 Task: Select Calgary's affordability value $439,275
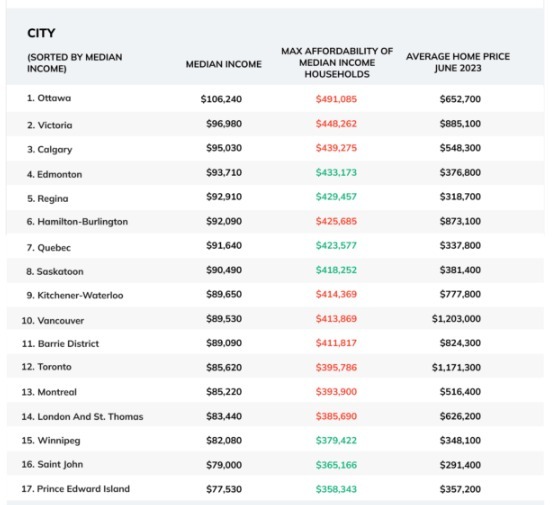pyautogui.click(x=336, y=148)
